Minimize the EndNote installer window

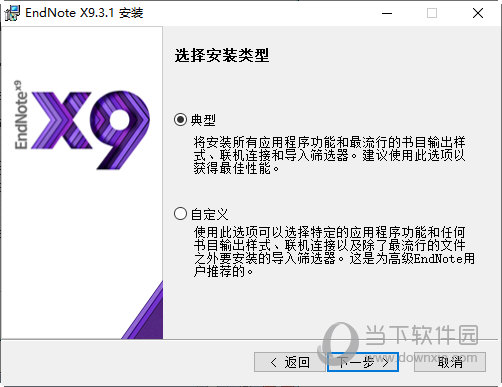coord(387,13)
